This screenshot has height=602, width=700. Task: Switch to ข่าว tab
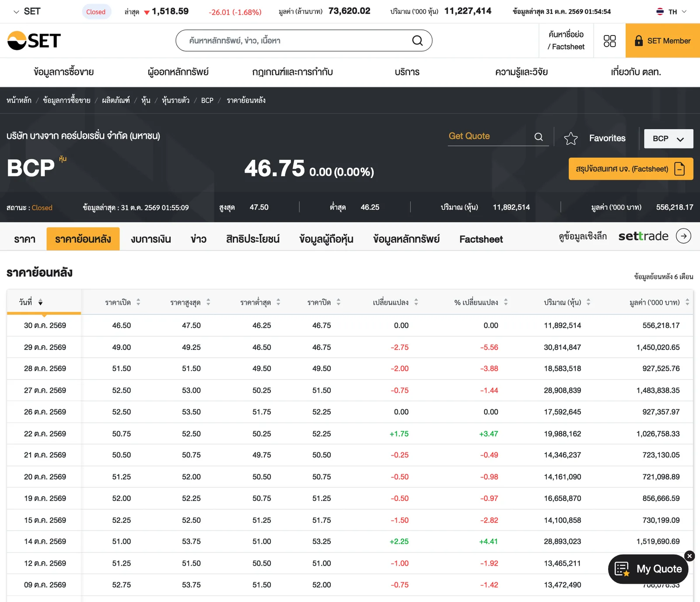pyautogui.click(x=198, y=239)
